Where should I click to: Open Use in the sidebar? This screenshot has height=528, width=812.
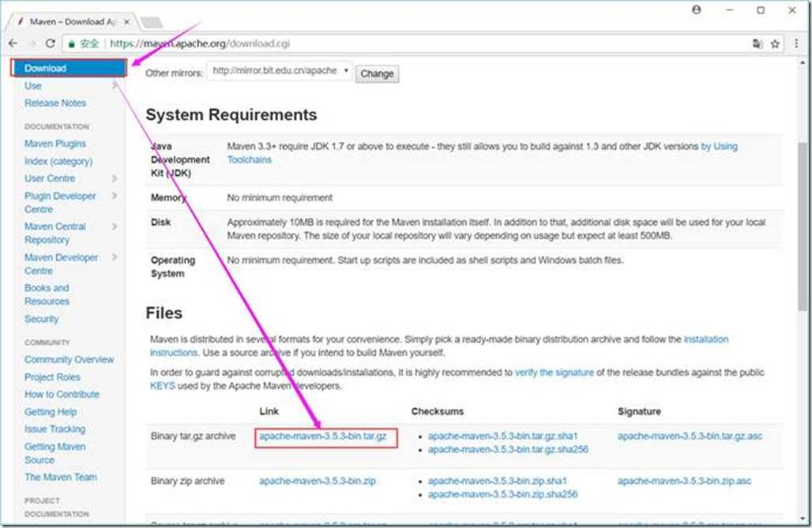coord(32,86)
